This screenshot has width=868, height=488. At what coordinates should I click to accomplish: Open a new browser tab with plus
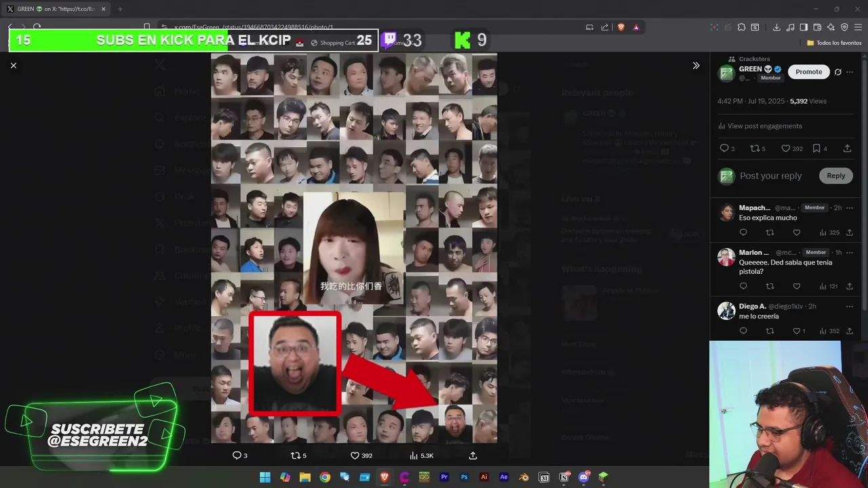[120, 9]
